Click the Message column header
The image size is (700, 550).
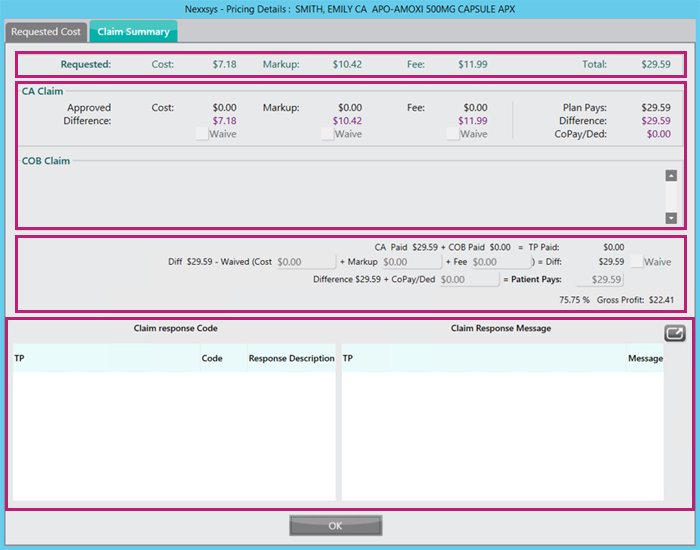[x=645, y=358]
